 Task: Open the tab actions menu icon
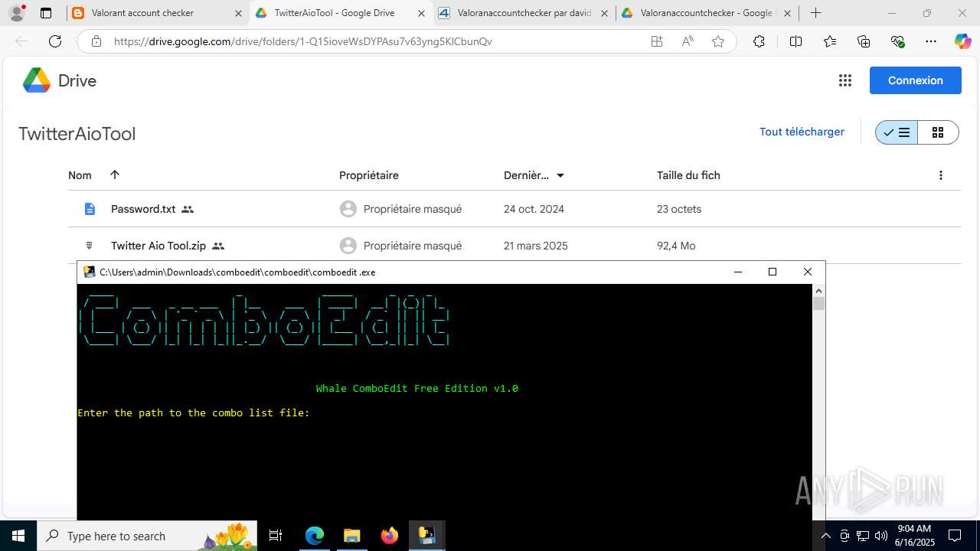[x=46, y=13]
